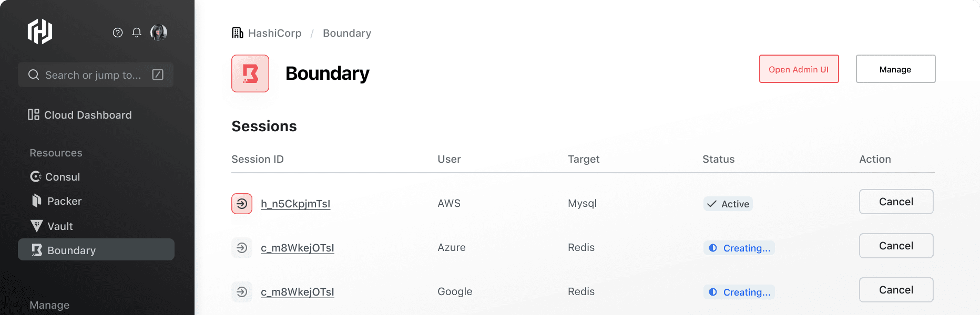The width and height of the screenshot is (980, 315).
Task: Cancel the Azure Redis session
Action: [896, 246]
